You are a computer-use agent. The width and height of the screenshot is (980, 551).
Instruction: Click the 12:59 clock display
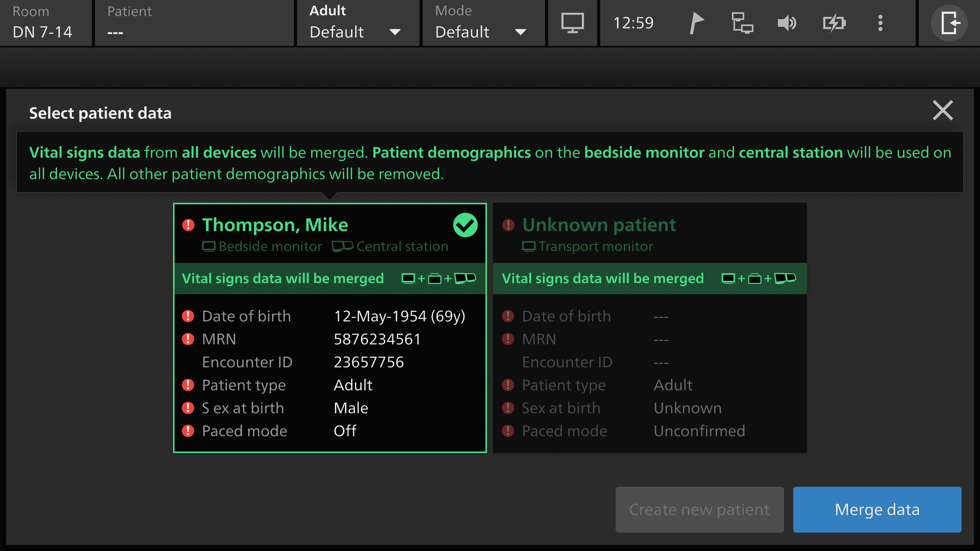click(633, 23)
